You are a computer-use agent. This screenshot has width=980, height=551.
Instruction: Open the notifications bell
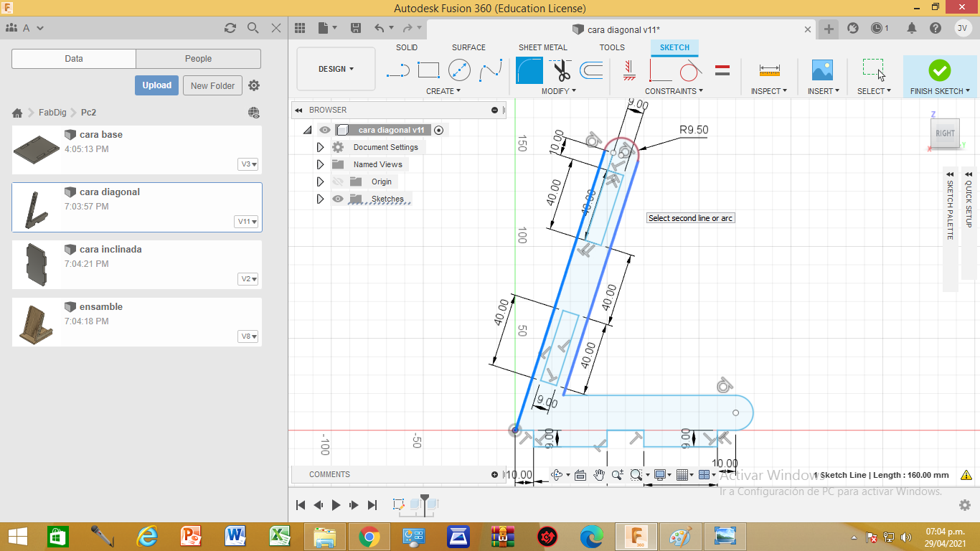pyautogui.click(x=912, y=28)
